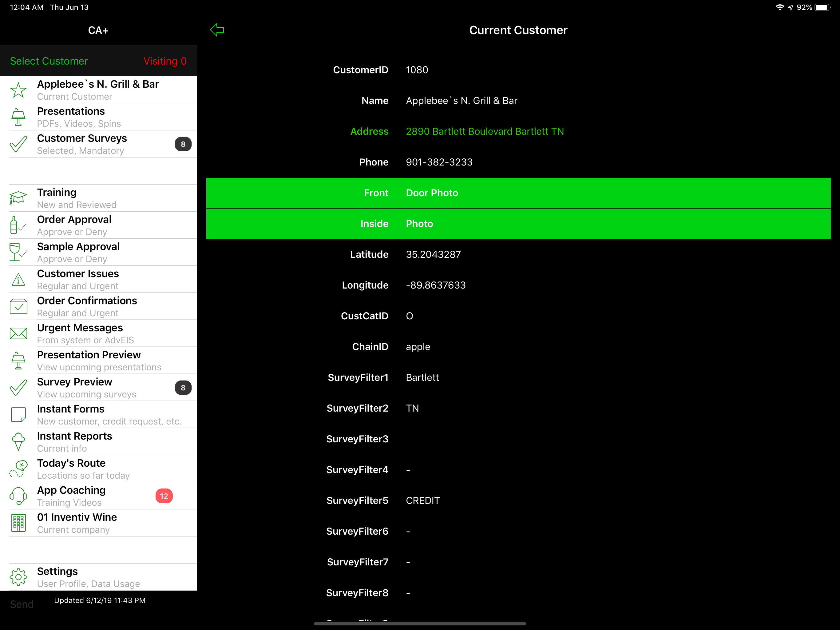Viewport: 840px width, 630px height.
Task: Click SurveyFilter2 value TN
Action: [x=412, y=408]
